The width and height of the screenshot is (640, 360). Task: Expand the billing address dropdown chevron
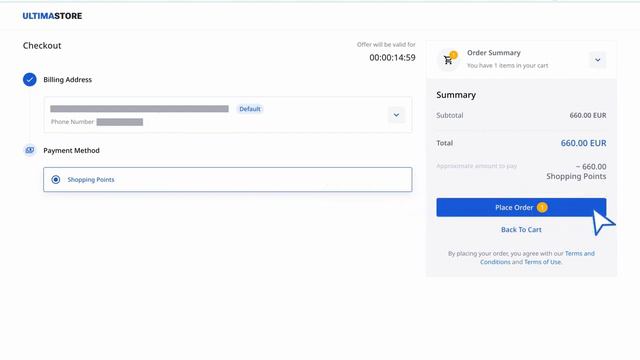(x=396, y=115)
